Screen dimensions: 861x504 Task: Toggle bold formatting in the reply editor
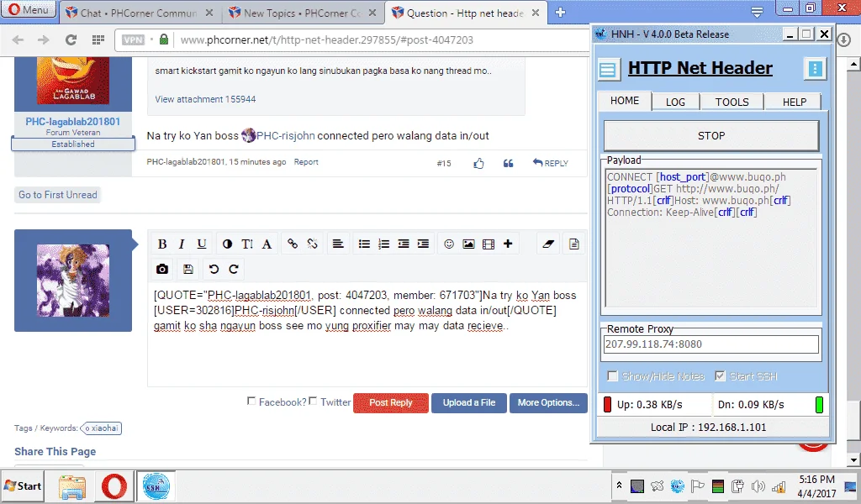point(162,244)
